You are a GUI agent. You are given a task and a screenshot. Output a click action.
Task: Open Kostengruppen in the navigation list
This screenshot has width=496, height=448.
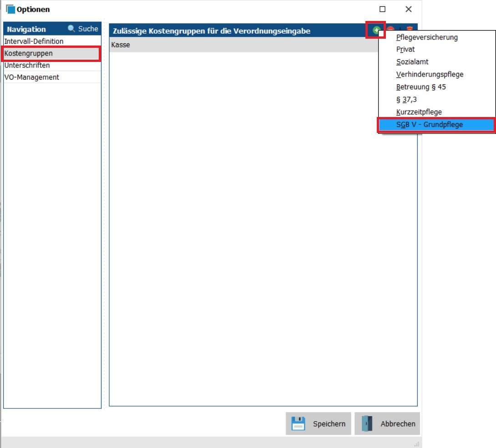28,53
